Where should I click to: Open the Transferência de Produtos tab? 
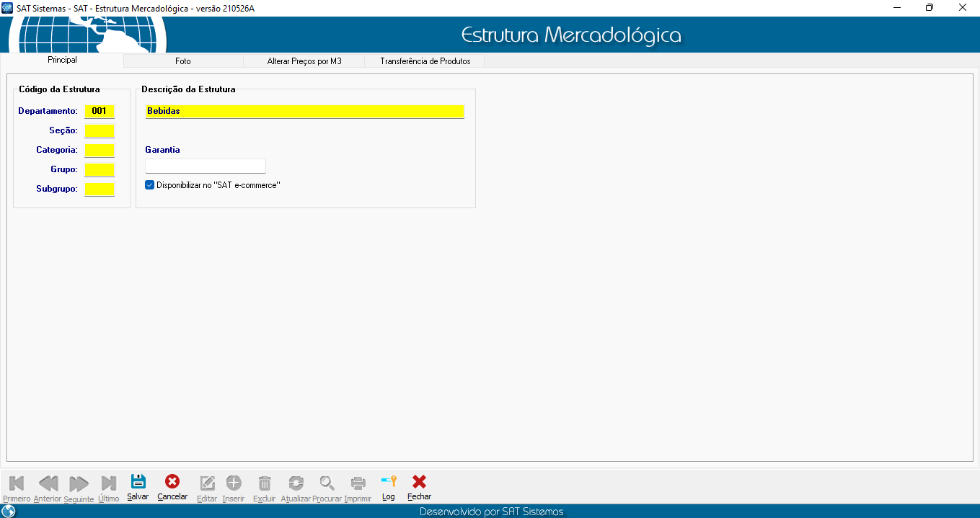425,61
